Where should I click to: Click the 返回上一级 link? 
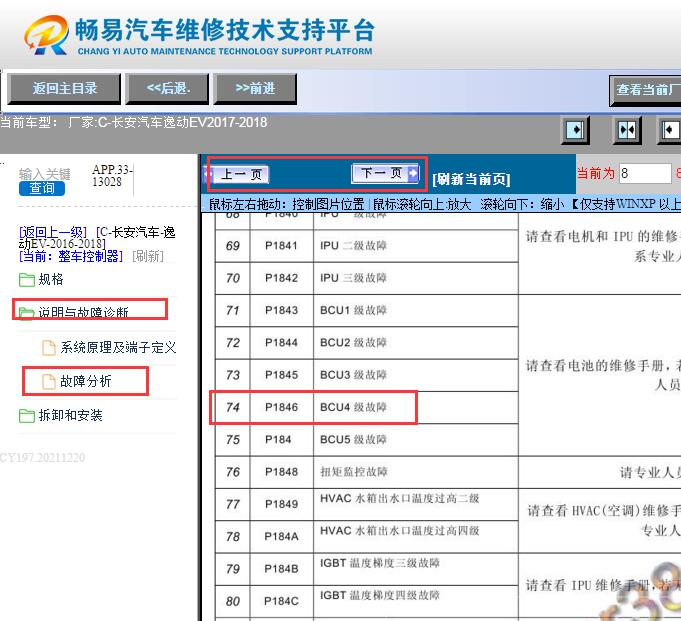[x=53, y=232]
